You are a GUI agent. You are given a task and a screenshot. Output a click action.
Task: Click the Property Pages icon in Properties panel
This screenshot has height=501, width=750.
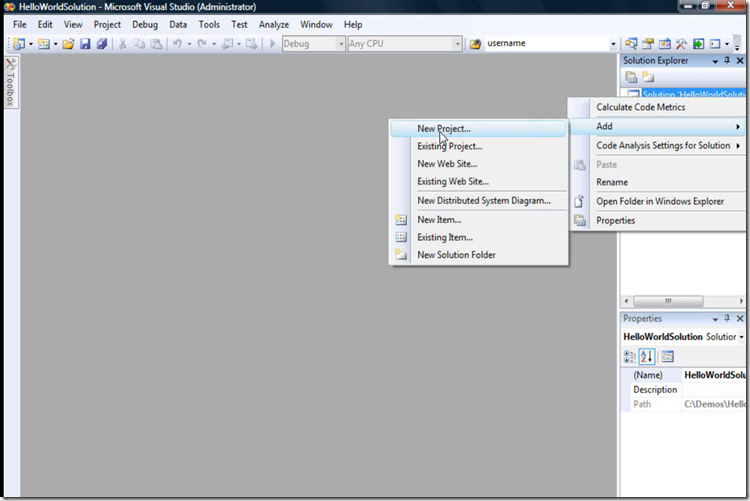668,356
